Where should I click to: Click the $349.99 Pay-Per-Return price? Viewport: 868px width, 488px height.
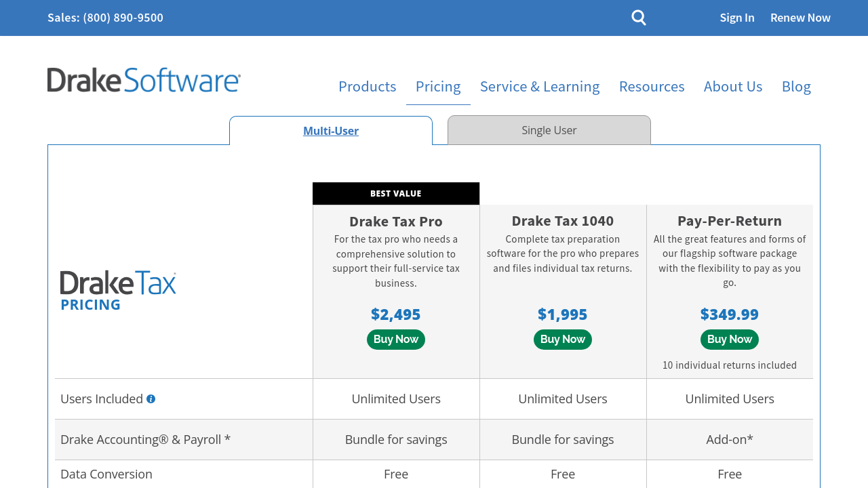pyautogui.click(x=730, y=314)
